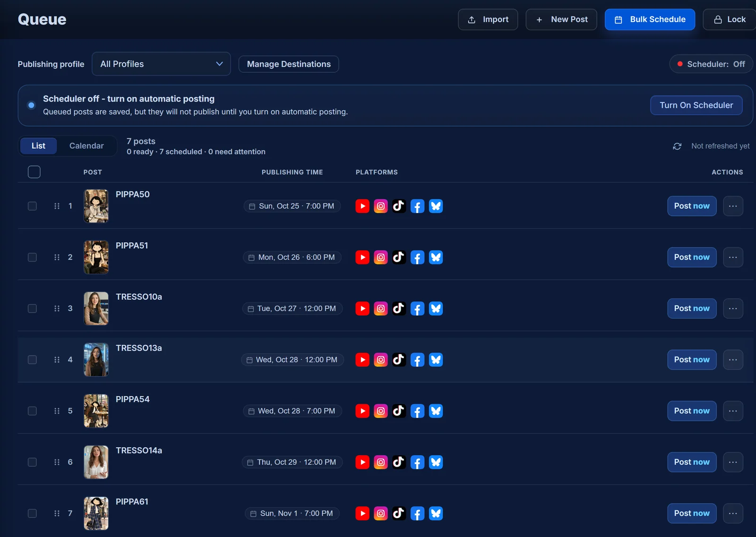Open the TRESSO13a post thumbnail
Image resolution: width=756 pixels, height=537 pixels.
tap(96, 360)
